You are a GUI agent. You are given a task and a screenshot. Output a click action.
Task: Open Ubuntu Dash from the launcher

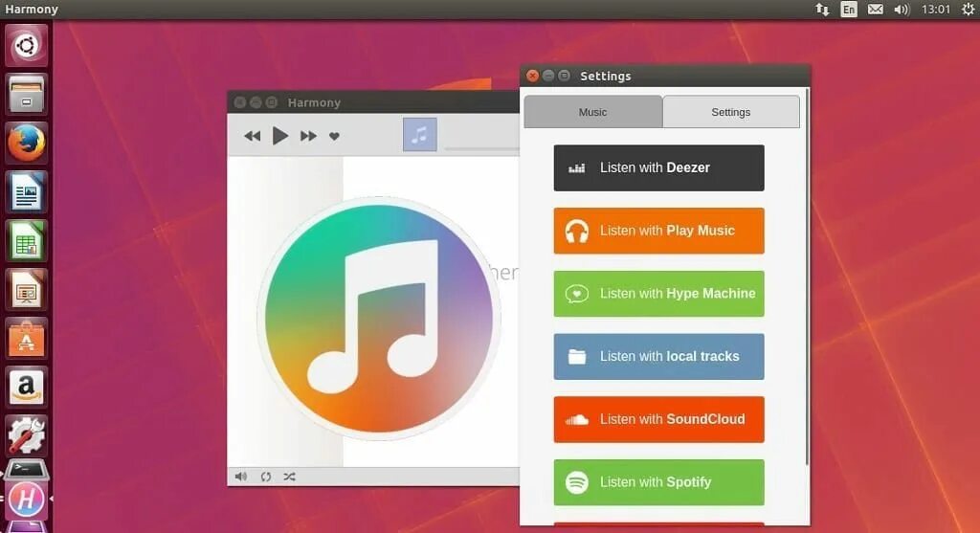tap(26, 46)
